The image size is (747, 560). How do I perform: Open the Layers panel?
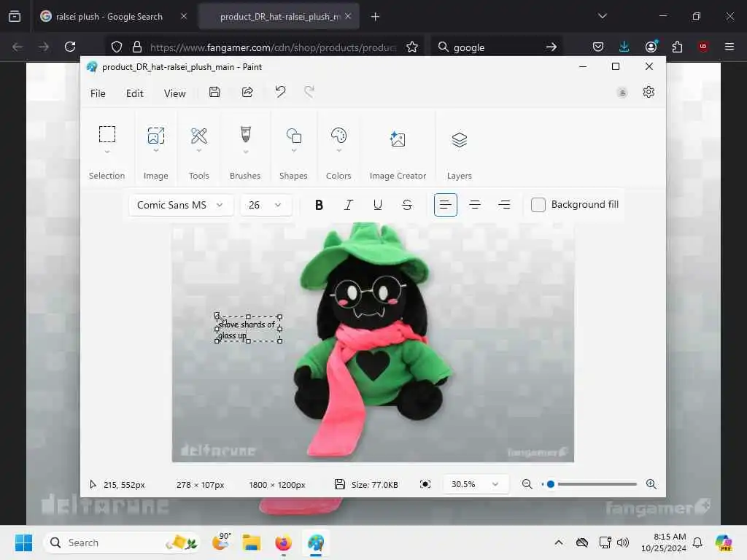(460, 139)
